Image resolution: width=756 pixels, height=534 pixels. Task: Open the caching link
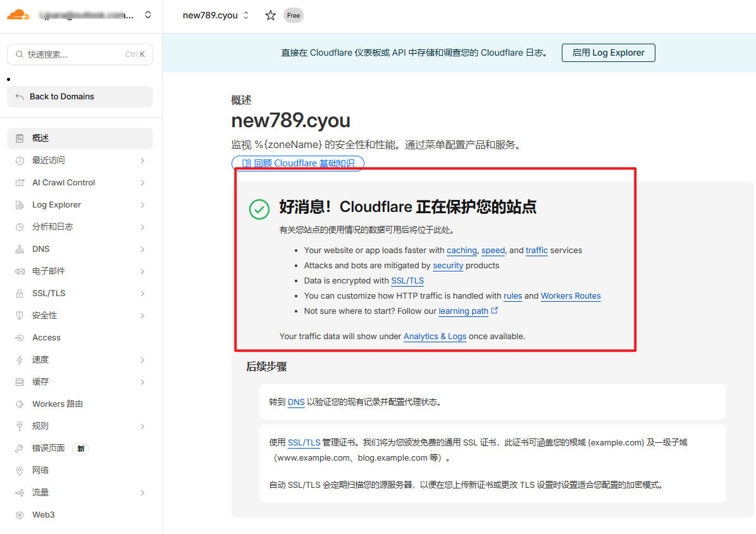[461, 251]
